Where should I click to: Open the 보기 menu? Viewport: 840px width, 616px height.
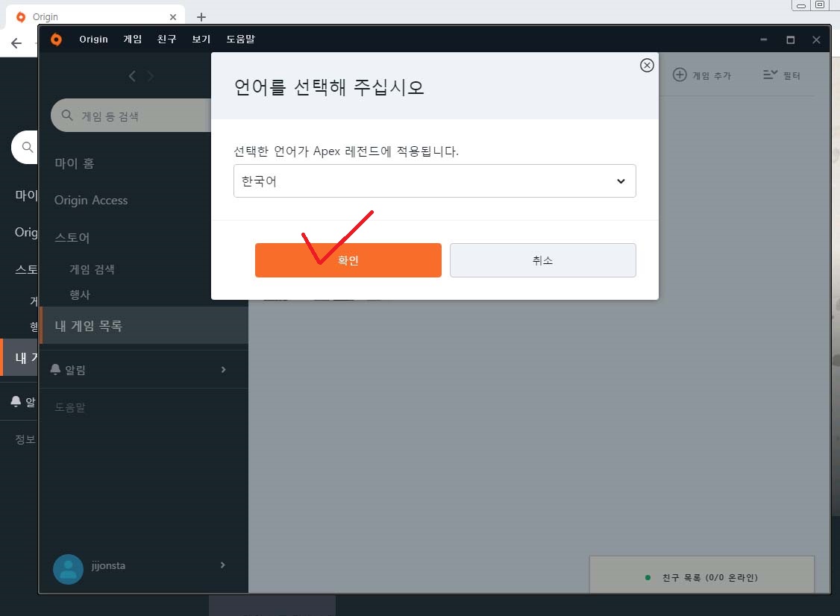click(x=201, y=40)
